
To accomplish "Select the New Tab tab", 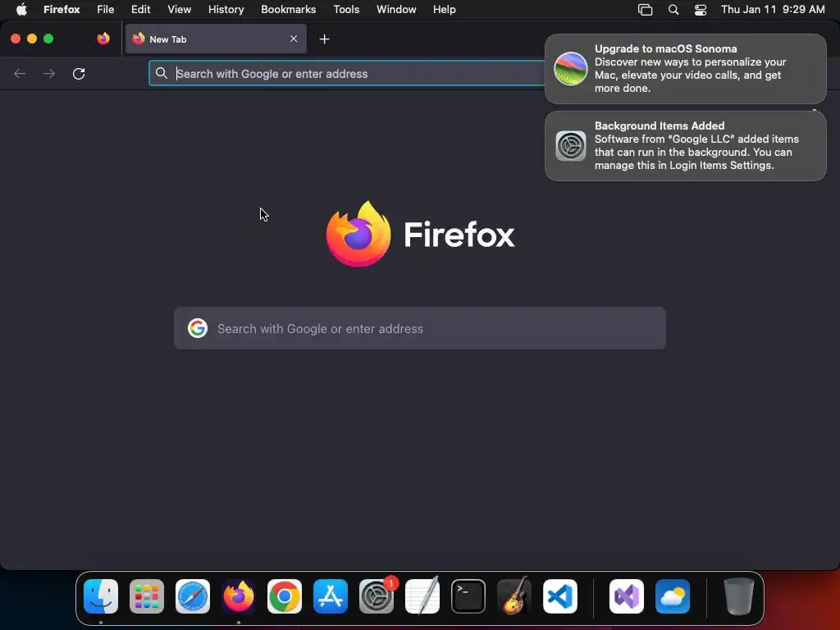I will 216,39.
